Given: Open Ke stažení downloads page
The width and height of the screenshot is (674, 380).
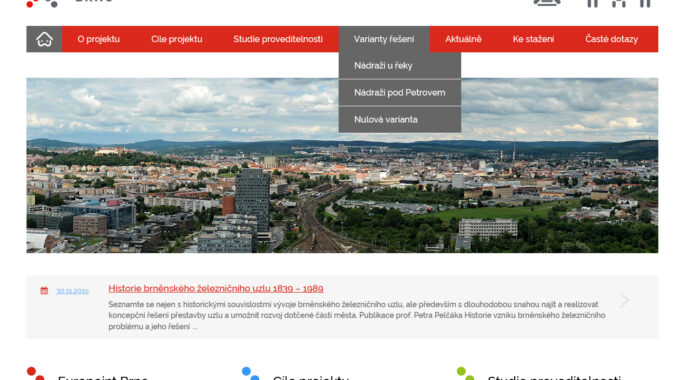Looking at the screenshot, I should 533,39.
